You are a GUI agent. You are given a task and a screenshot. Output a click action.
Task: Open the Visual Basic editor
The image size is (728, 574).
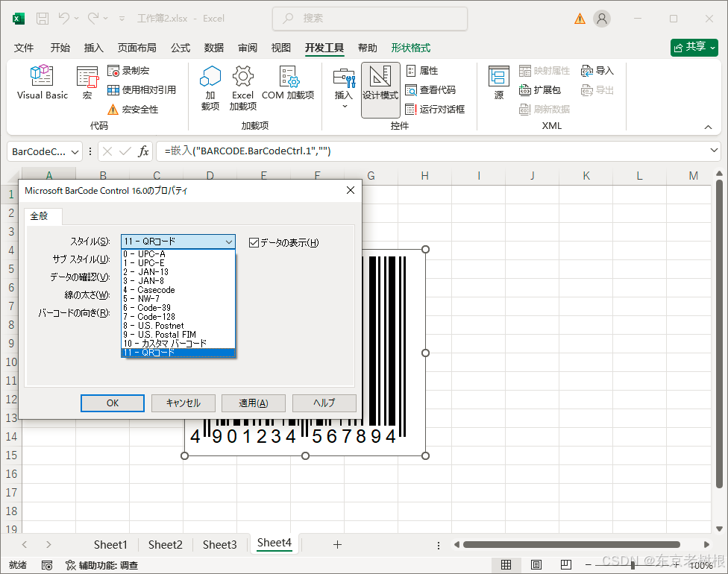point(43,83)
